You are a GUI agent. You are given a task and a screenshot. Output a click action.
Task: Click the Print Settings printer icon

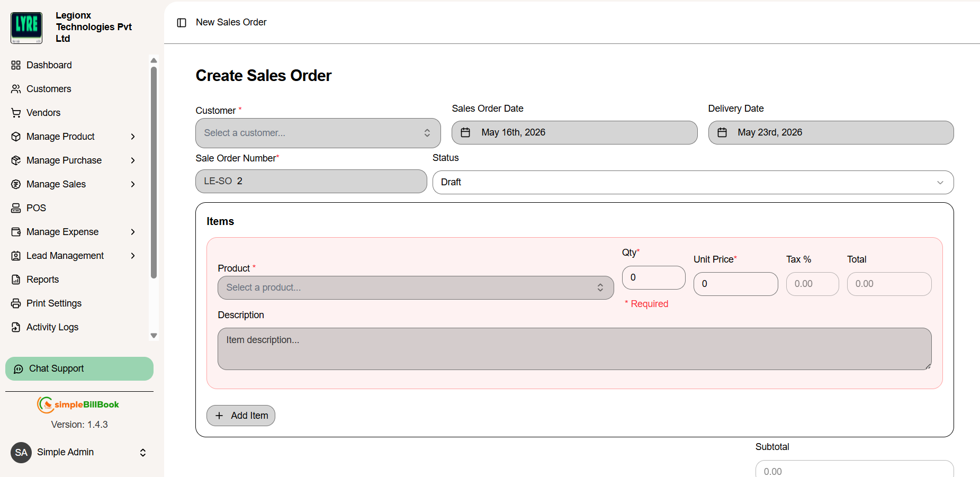(16, 303)
